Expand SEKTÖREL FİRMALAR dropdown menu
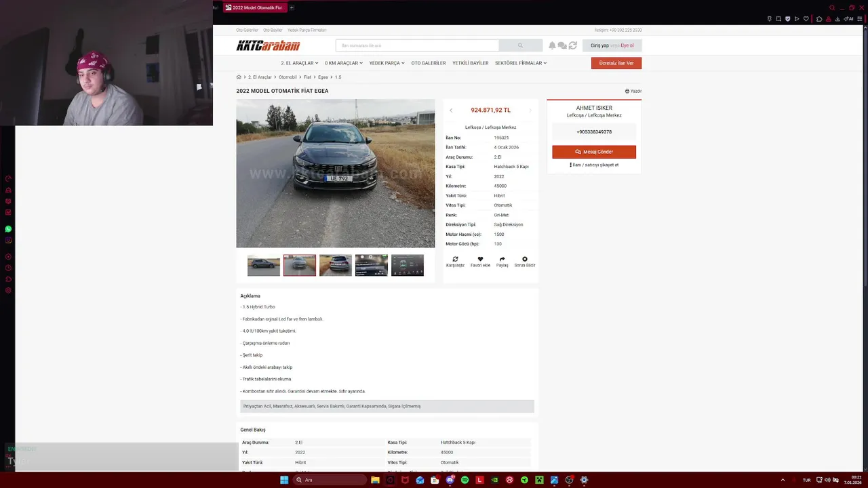The height and width of the screenshot is (488, 868). (x=521, y=63)
